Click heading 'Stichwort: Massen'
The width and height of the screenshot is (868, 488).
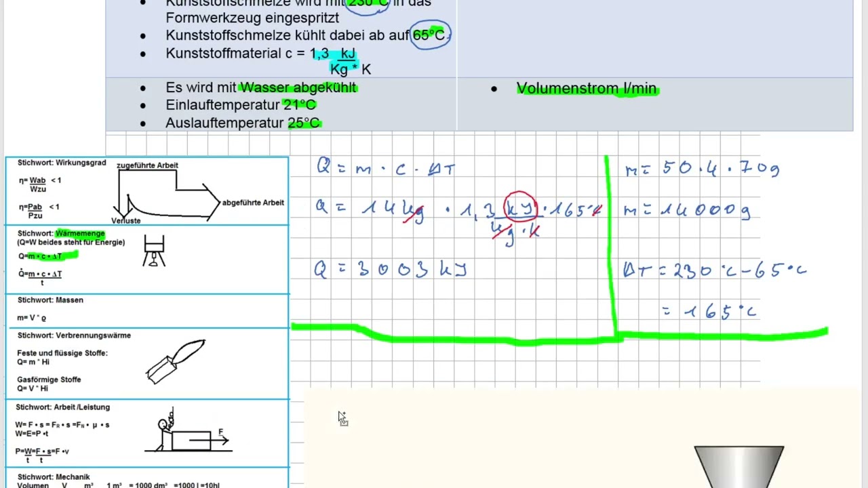(x=50, y=300)
